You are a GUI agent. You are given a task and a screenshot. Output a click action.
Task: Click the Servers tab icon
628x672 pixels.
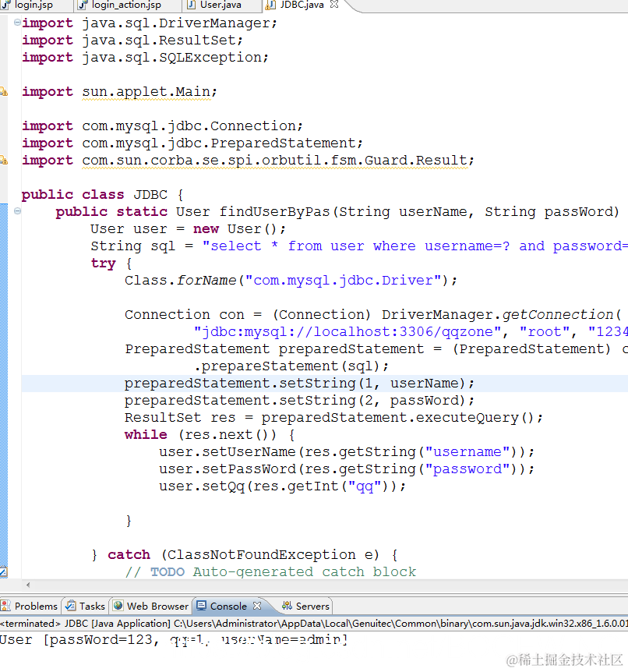pos(287,606)
